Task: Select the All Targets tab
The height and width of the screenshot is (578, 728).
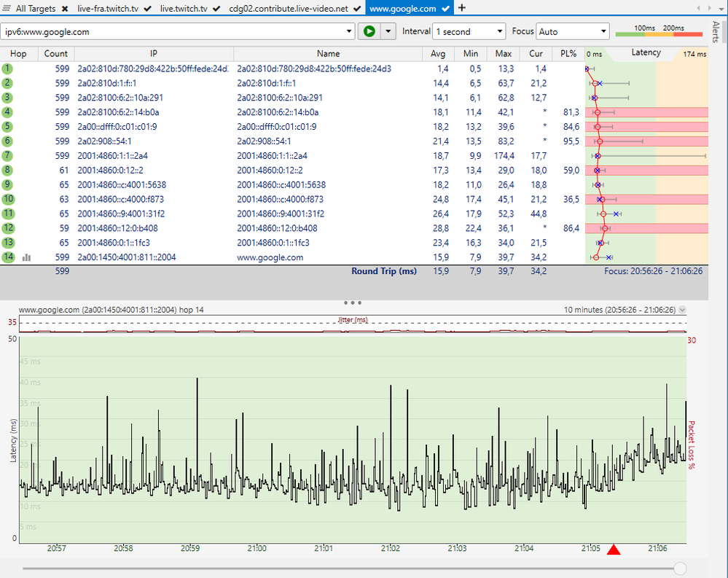Action: coord(36,8)
